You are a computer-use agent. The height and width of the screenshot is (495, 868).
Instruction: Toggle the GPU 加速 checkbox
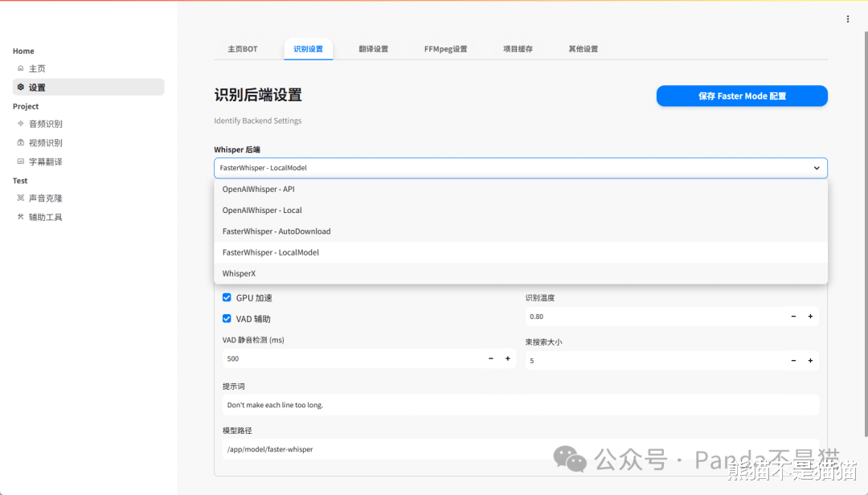pos(227,298)
